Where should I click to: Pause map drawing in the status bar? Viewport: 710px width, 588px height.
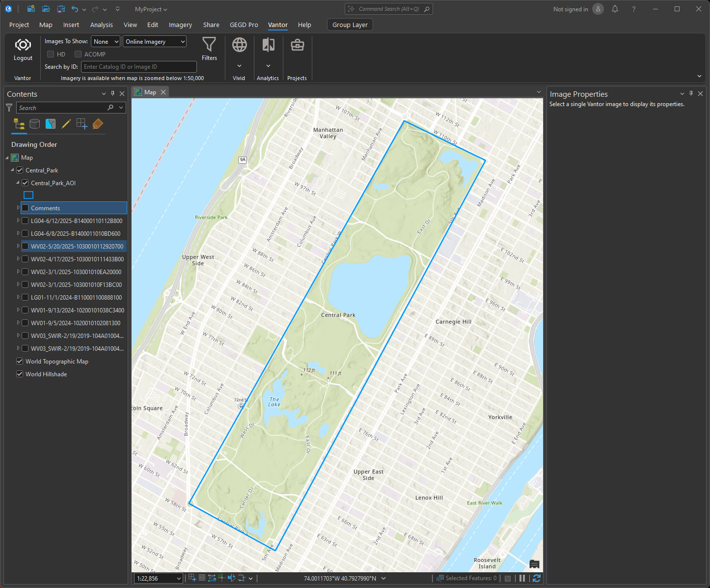coord(522,579)
